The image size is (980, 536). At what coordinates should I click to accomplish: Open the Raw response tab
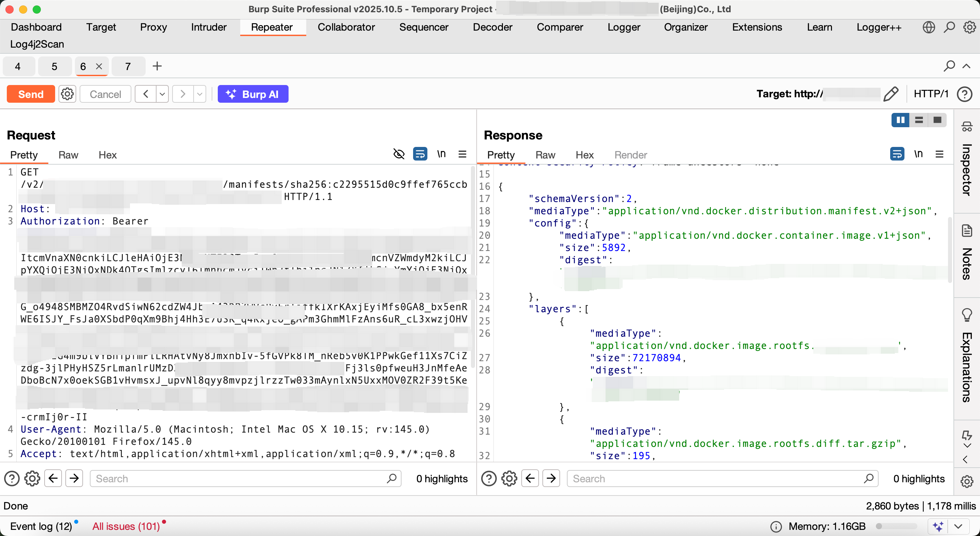(x=545, y=155)
